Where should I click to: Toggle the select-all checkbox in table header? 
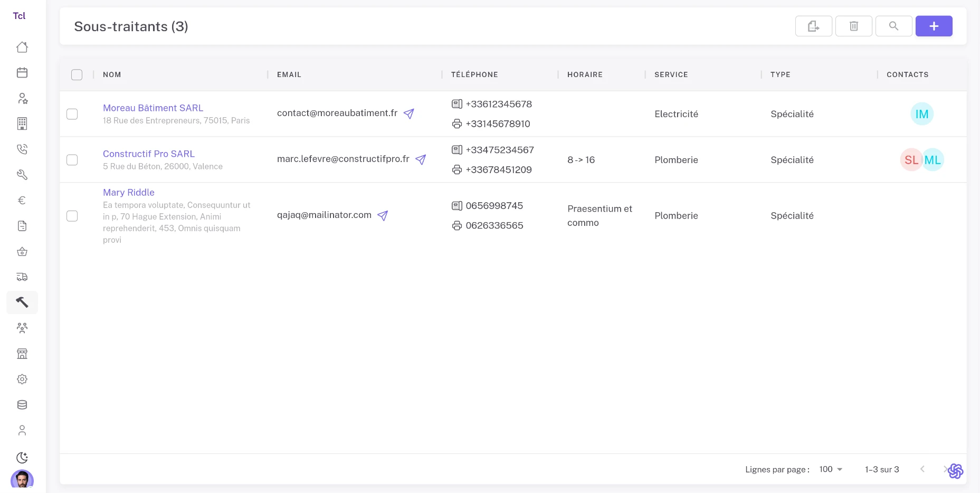[77, 74]
